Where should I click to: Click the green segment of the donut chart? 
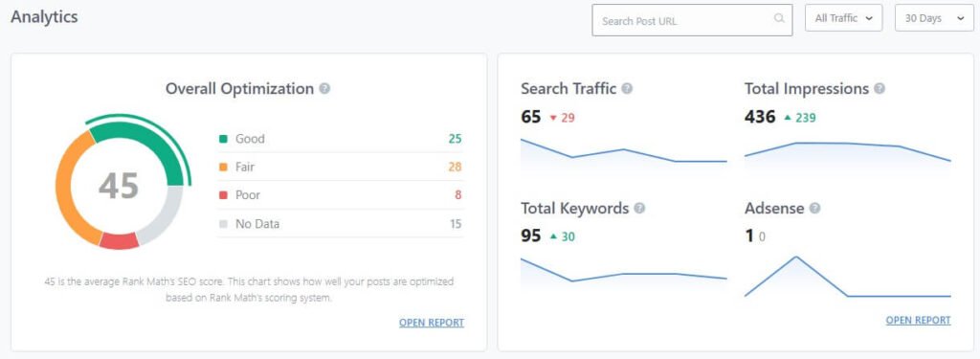(150, 141)
